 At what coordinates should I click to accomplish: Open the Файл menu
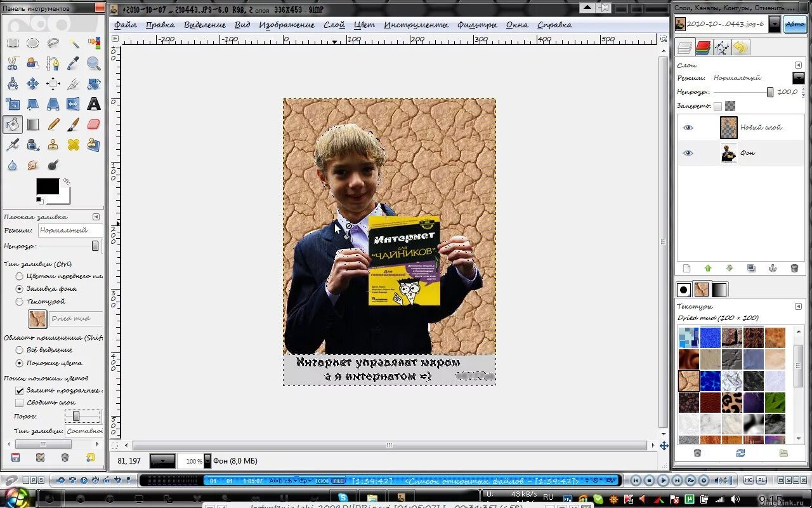point(126,25)
